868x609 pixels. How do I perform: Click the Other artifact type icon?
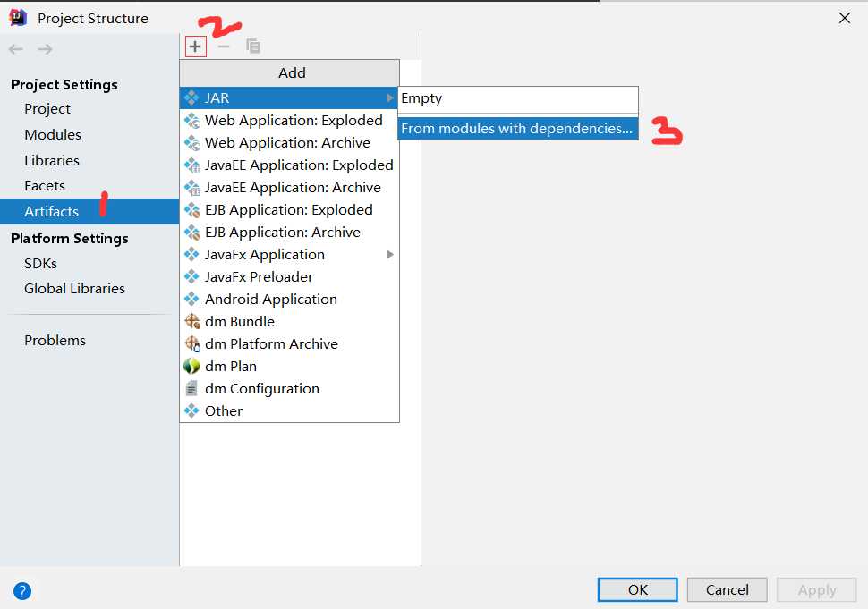(191, 411)
